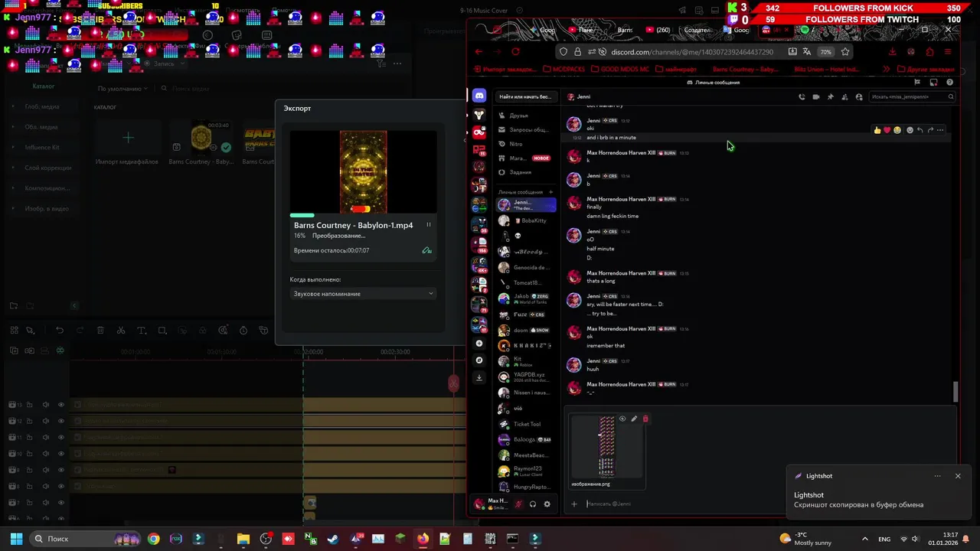Image resolution: width=980 pixels, height=551 pixels.
Task: Open Discord home direct messages icon
Action: (479, 96)
